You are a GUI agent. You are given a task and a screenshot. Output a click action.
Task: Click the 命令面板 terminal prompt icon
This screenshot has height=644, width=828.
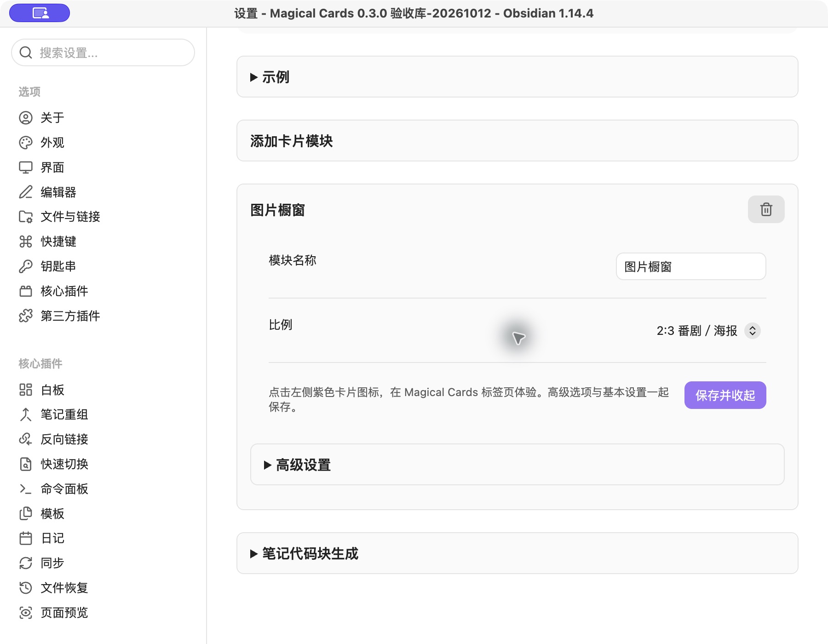point(26,489)
